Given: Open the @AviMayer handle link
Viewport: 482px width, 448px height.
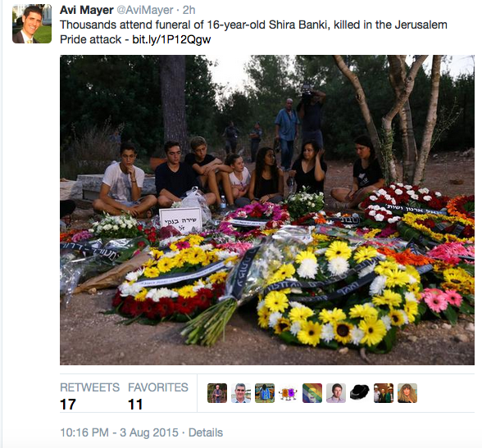Looking at the screenshot, I should [145, 10].
